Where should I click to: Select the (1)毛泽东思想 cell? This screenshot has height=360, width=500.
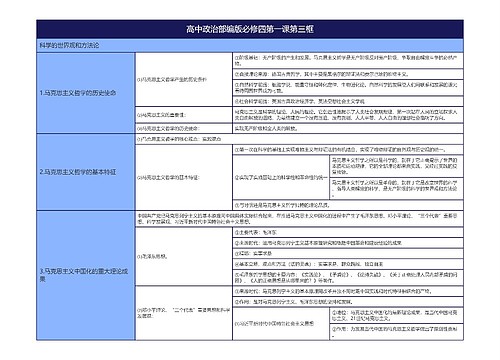coord(184,256)
